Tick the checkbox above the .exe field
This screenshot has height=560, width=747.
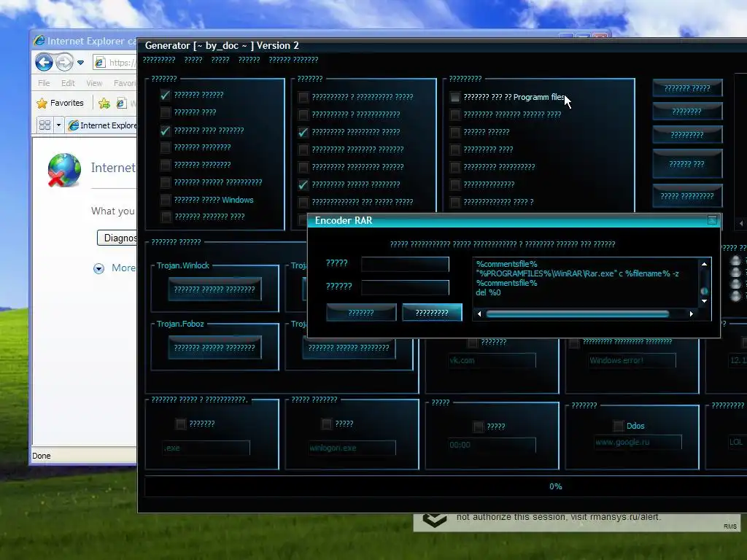click(x=181, y=424)
